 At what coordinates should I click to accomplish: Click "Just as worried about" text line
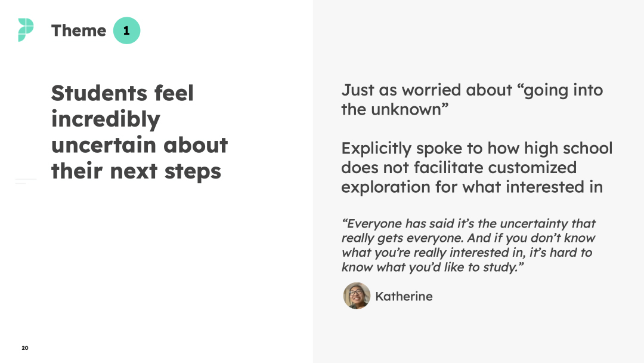pyautogui.click(x=472, y=90)
